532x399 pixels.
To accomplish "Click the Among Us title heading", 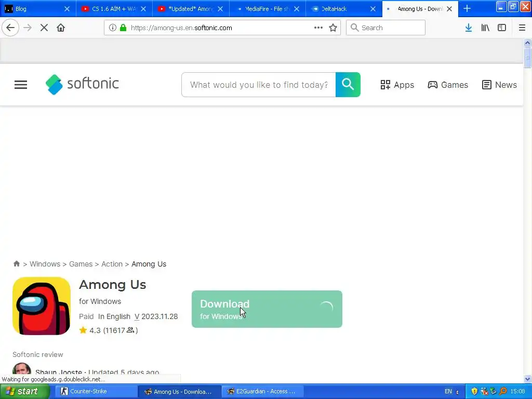I will tap(113, 284).
